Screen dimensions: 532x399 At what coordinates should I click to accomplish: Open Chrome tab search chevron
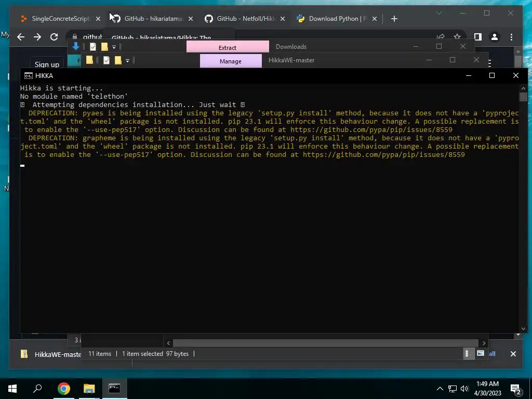pyautogui.click(x=438, y=13)
